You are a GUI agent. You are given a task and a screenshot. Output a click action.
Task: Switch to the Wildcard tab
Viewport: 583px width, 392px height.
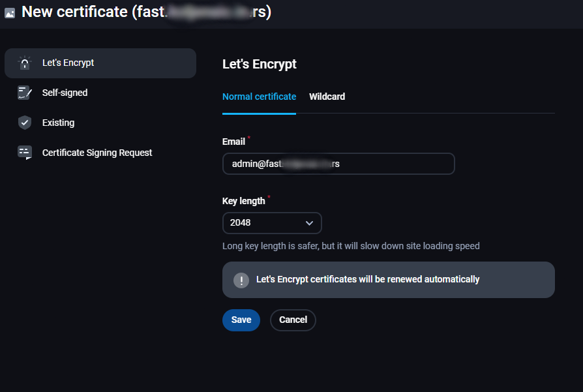click(327, 97)
